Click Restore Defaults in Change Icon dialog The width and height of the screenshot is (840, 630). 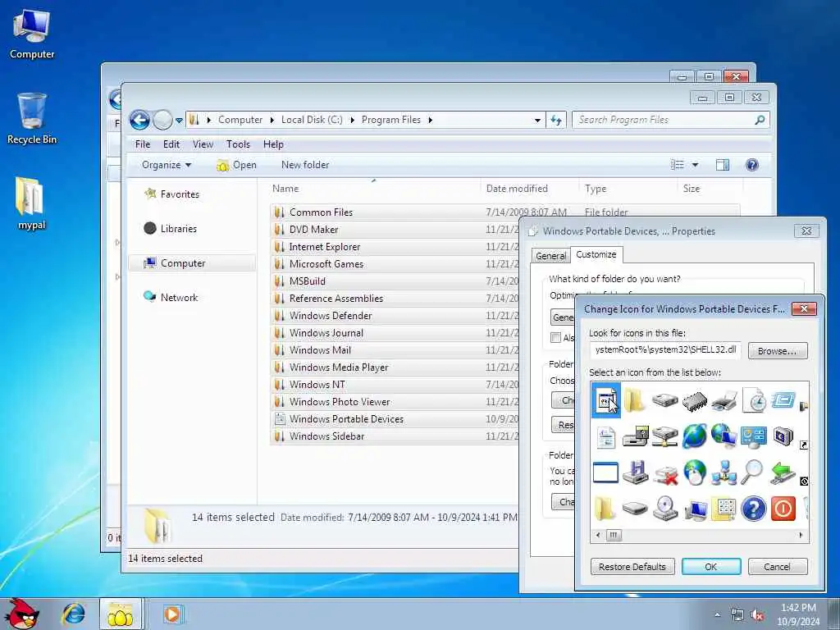(632, 567)
